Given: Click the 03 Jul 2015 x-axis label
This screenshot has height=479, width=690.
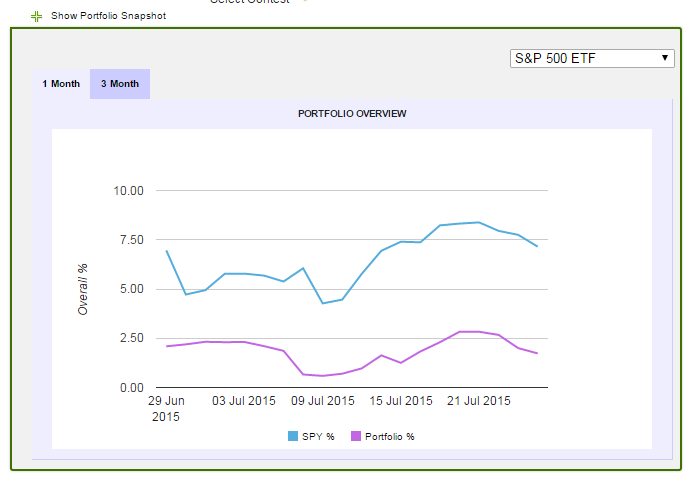Looking at the screenshot, I should coord(244,401).
